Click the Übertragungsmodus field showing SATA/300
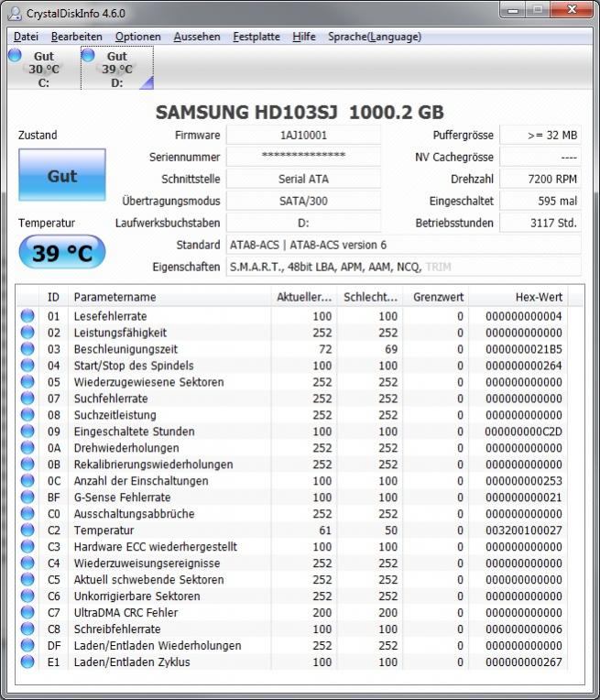600x700 pixels. (303, 201)
